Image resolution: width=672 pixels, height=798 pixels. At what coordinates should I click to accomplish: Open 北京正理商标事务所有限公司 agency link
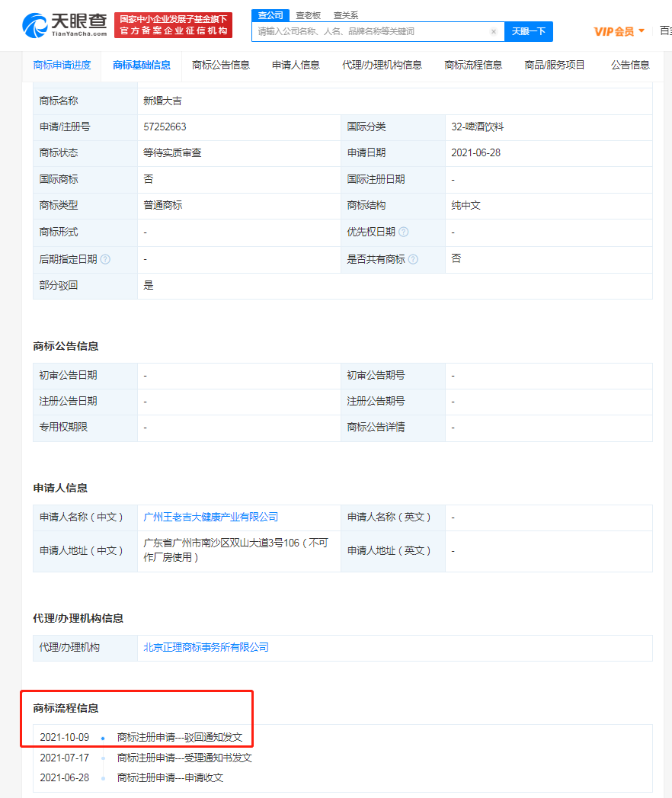coord(206,648)
